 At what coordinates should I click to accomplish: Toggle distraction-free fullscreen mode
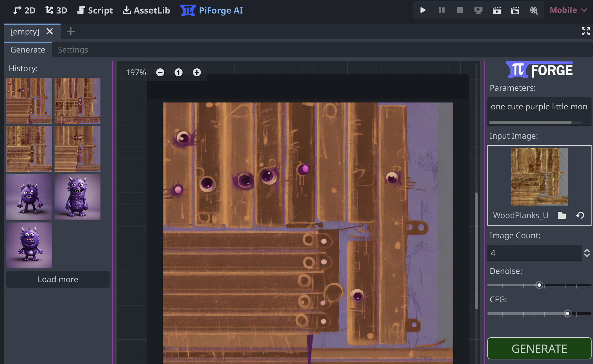click(x=586, y=31)
